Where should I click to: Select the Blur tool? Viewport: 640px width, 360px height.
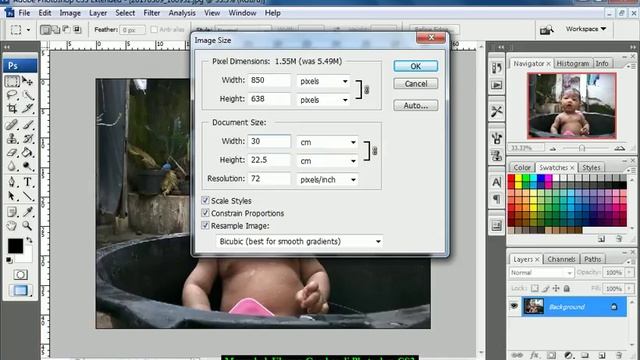pyautogui.click(x=12, y=166)
